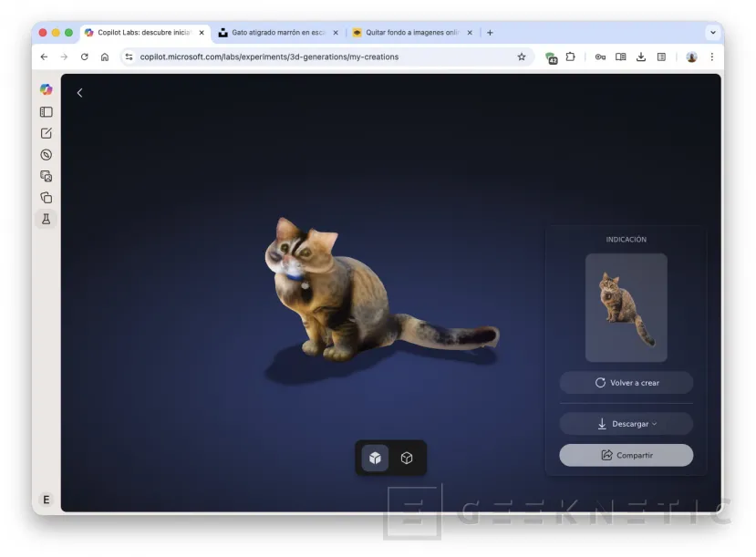756x557 pixels.
Task: Toggle the wireframe cube view of the model
Action: tap(407, 458)
